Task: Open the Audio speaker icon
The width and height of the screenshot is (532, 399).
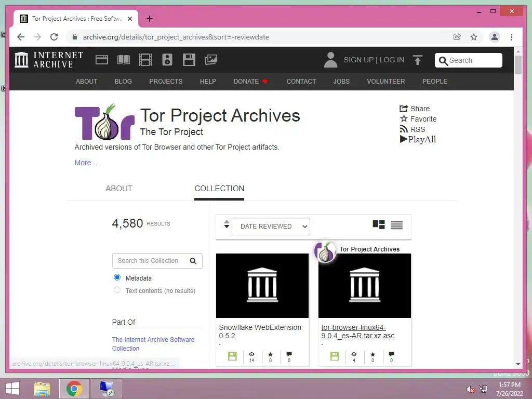Action: click(167, 60)
